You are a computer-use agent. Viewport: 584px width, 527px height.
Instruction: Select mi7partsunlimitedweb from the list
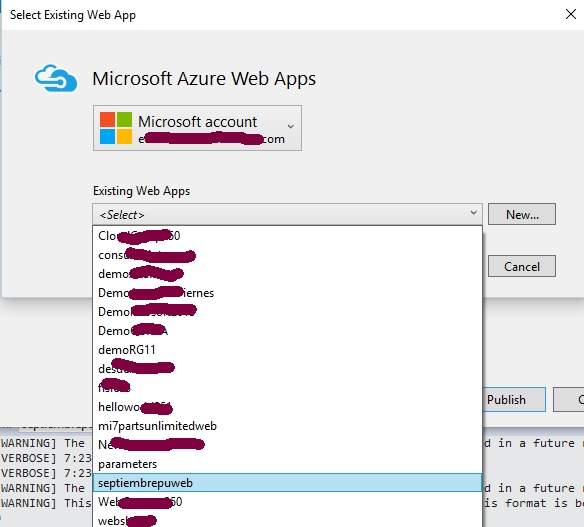click(x=287, y=426)
